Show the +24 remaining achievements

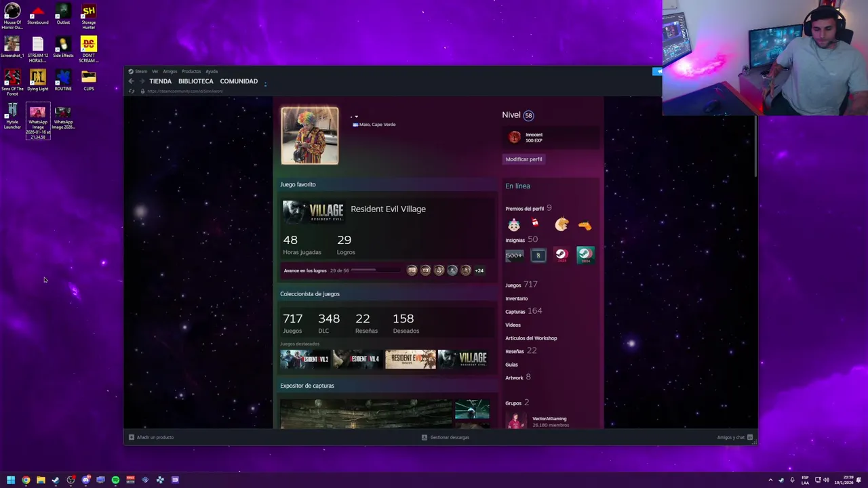coord(479,270)
